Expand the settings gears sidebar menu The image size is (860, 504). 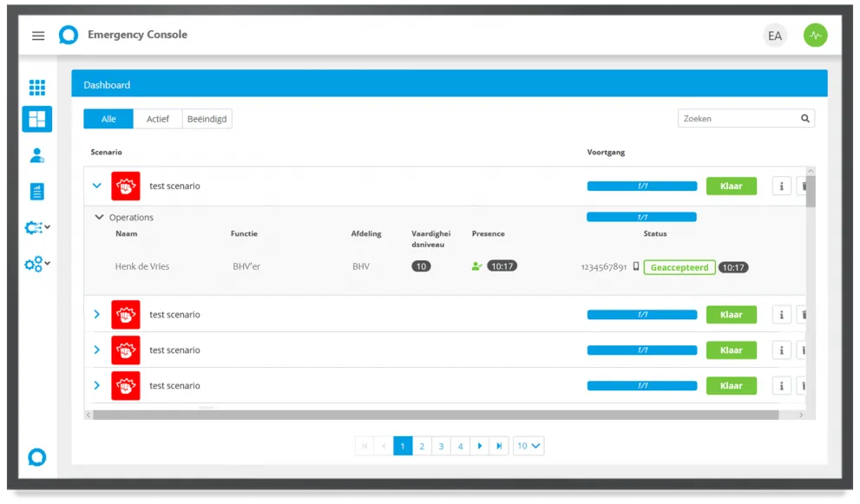click(37, 264)
